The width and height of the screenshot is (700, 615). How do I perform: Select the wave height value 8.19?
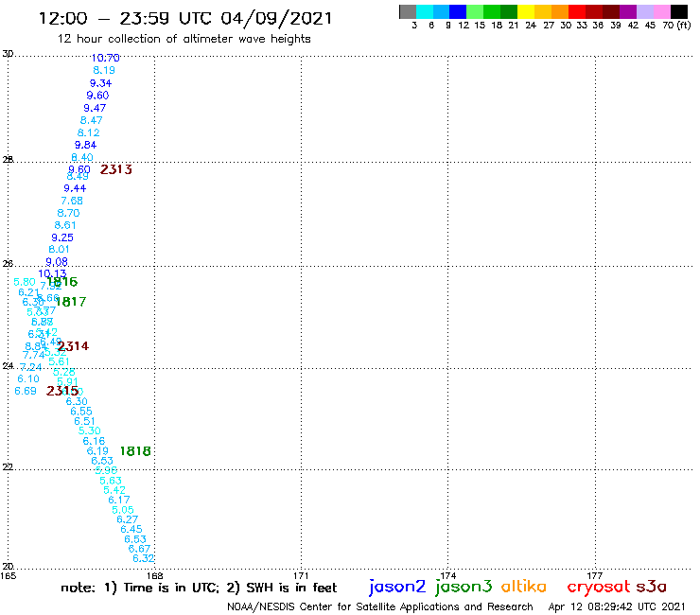104,70
